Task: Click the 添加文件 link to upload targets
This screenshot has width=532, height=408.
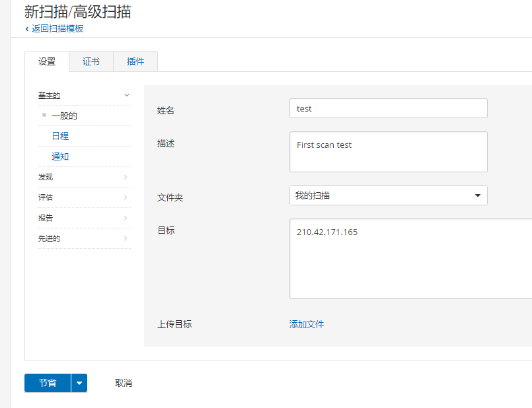Action: pyautogui.click(x=306, y=324)
